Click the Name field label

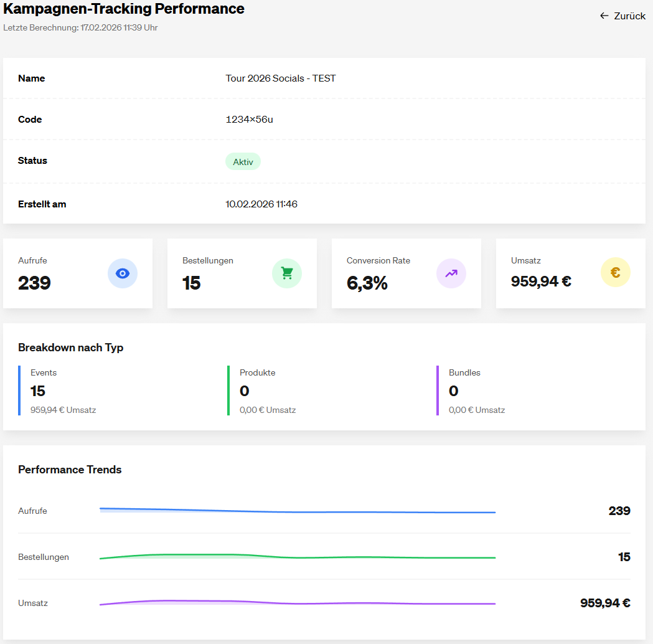pyautogui.click(x=32, y=78)
